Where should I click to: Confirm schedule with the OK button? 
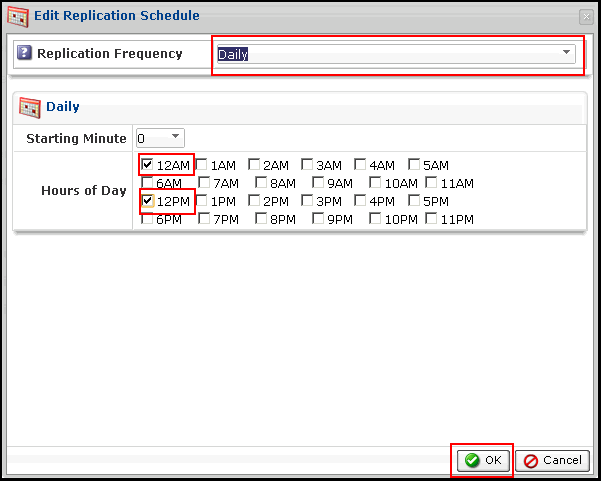(x=483, y=460)
